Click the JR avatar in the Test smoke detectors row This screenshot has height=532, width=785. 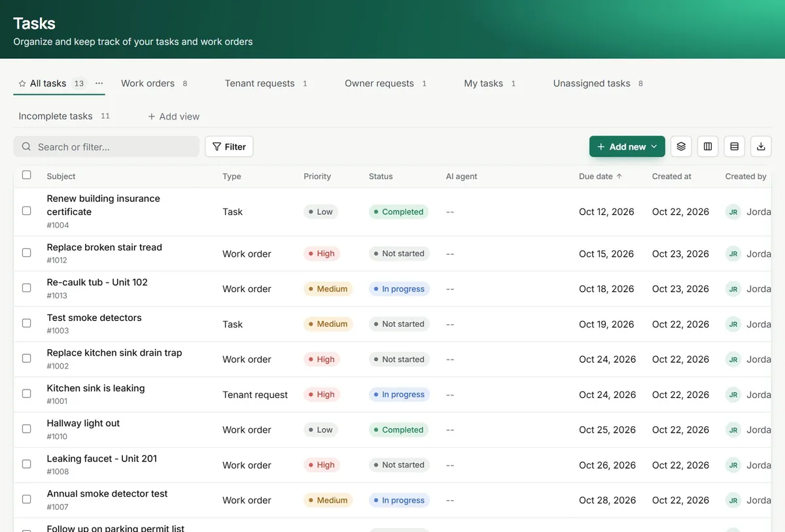(733, 324)
